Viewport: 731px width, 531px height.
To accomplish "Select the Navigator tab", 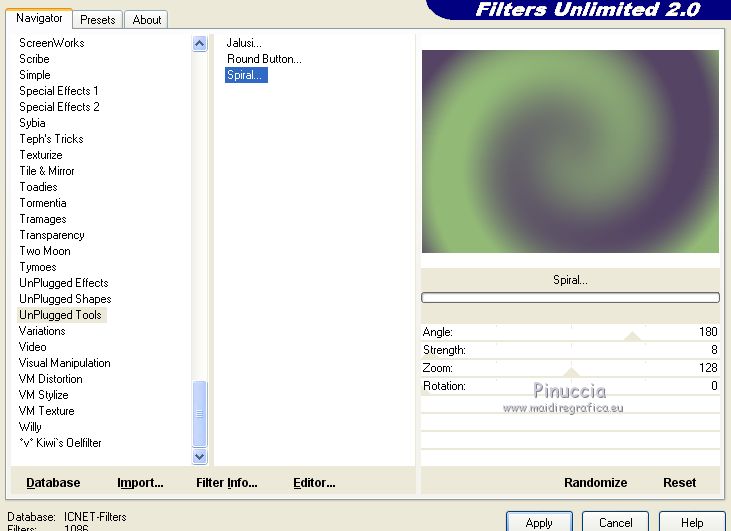I will 39,18.
